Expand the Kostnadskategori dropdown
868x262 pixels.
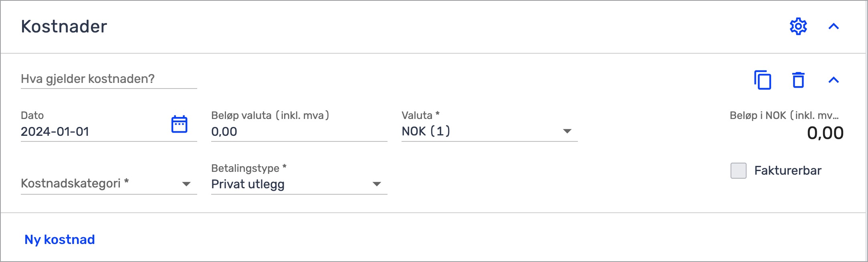click(109, 184)
